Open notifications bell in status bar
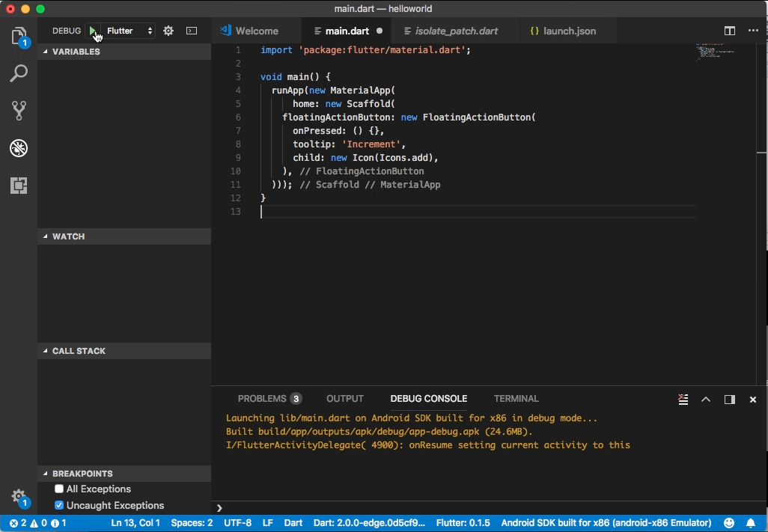Image resolution: width=768 pixels, height=532 pixels. coord(750,523)
